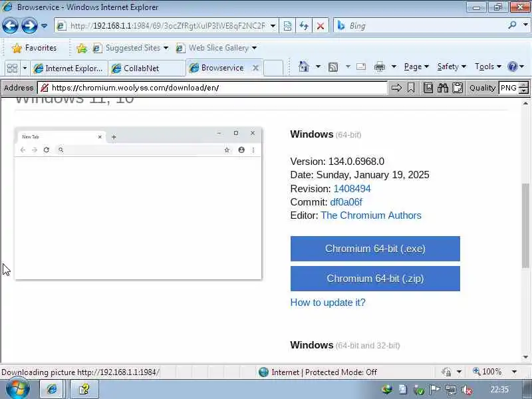Open the search provider dropdown
The height and width of the screenshot is (399, 532).
pos(525,25)
